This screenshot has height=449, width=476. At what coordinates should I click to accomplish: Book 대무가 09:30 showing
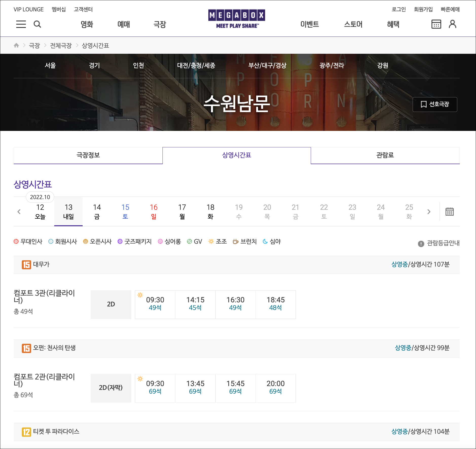tap(155, 304)
